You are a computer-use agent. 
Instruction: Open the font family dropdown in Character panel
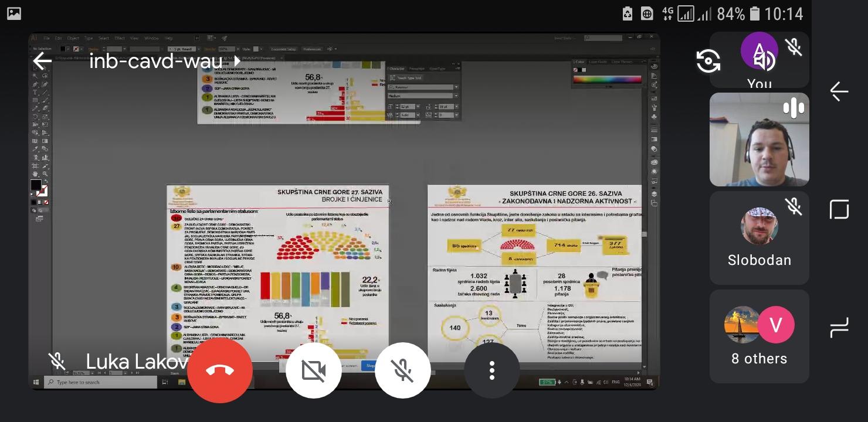456,87
